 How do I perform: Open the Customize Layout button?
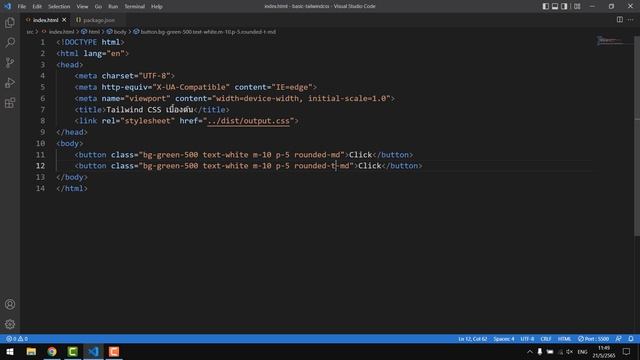577,6
